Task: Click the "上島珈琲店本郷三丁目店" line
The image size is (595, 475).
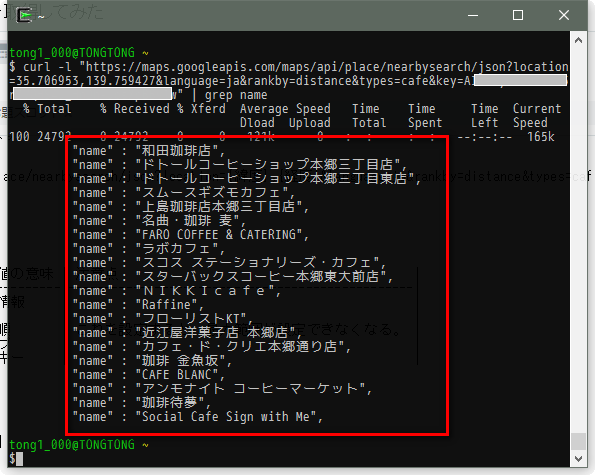Action: pyautogui.click(x=191, y=207)
